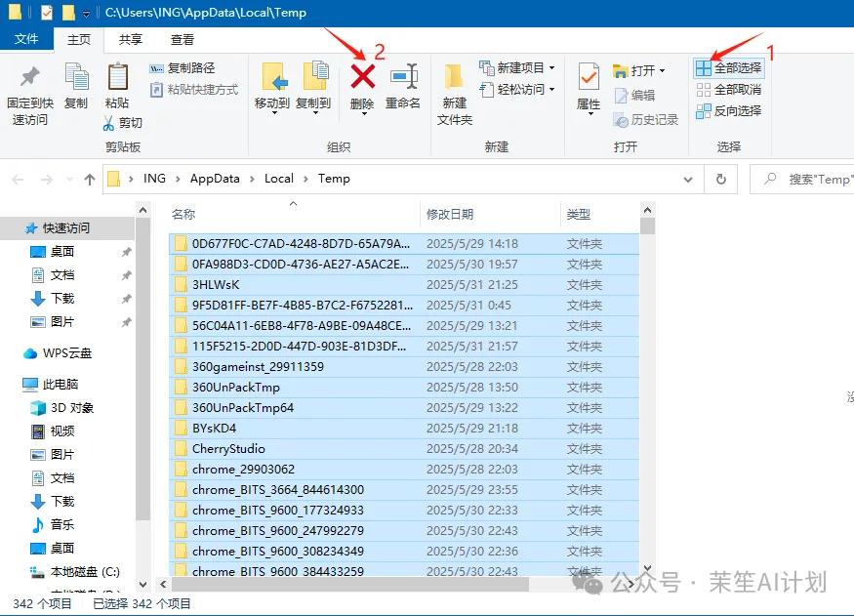Click the Properties (属性) checkmark icon
The width and height of the screenshot is (854, 616).
(589, 77)
